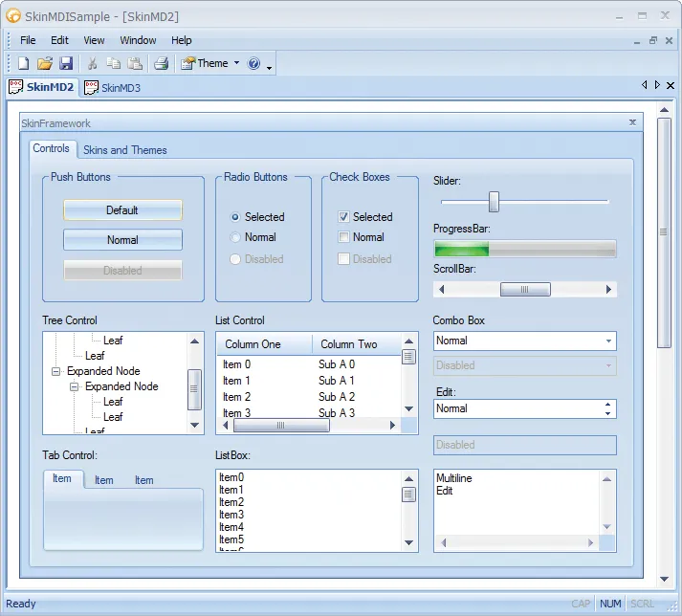This screenshot has width=682, height=616.
Task: Click the Normal push button
Action: (122, 240)
